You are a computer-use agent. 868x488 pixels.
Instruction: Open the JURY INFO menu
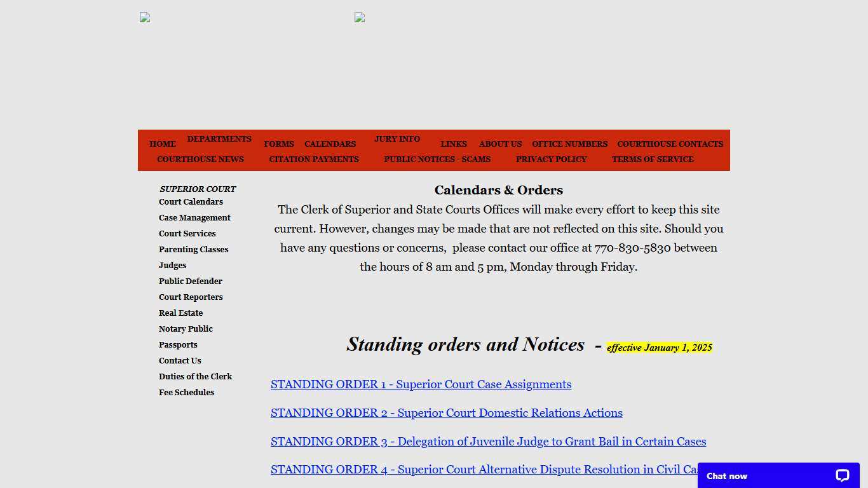click(x=397, y=139)
